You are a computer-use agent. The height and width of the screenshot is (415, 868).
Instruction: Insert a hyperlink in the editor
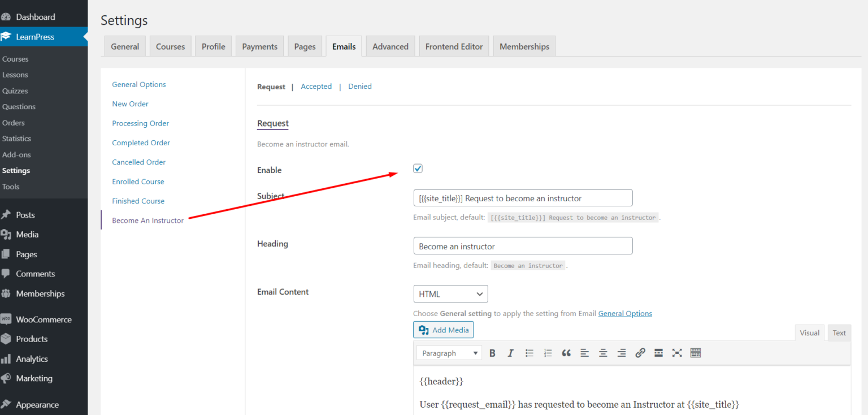click(640, 352)
